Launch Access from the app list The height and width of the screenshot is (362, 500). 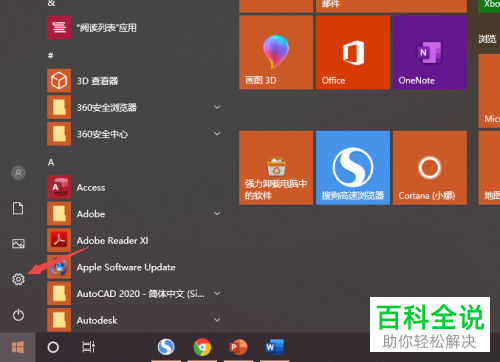click(133, 187)
